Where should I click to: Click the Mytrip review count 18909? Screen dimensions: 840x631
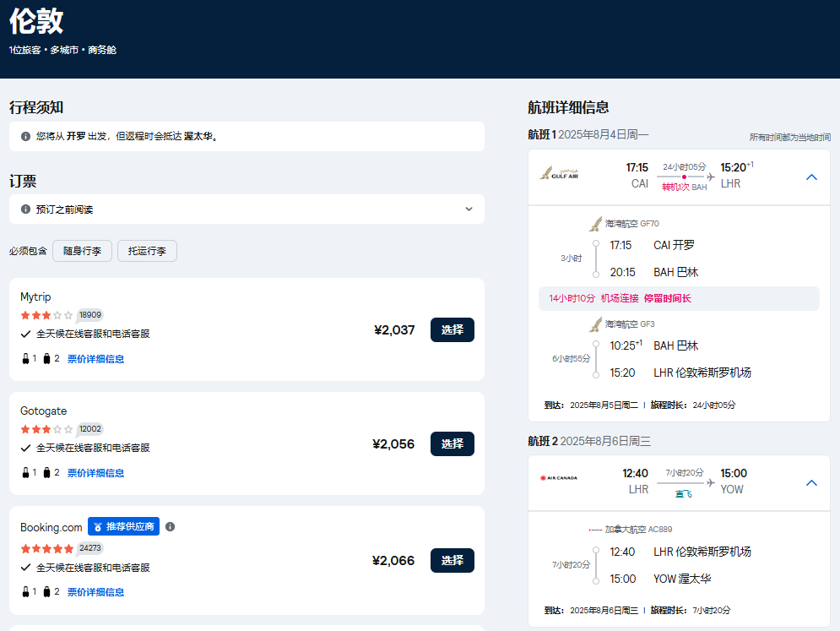(x=90, y=315)
